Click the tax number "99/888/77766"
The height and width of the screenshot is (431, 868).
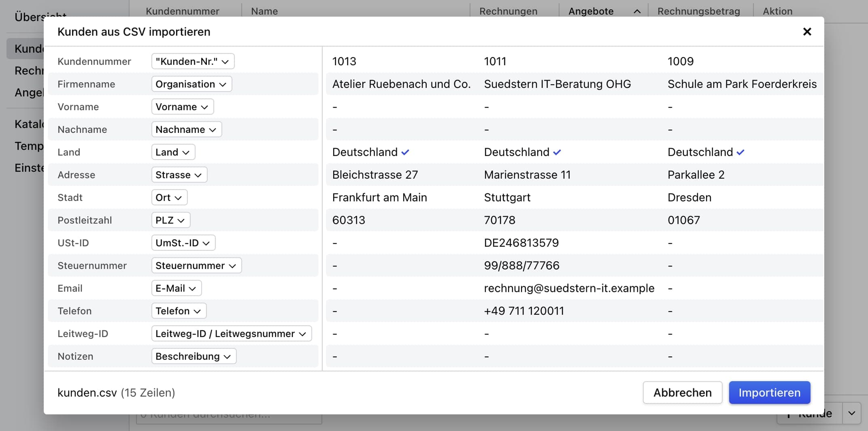(x=521, y=265)
